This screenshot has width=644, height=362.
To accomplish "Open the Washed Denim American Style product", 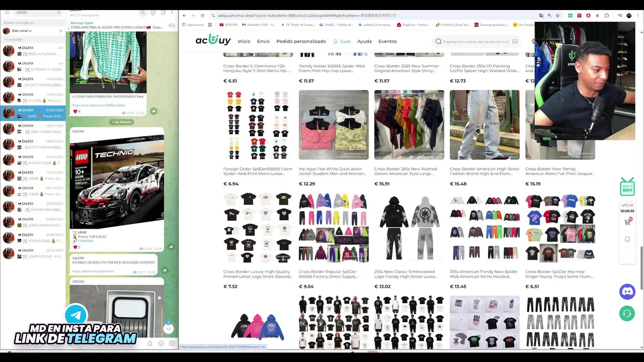I will [409, 138].
